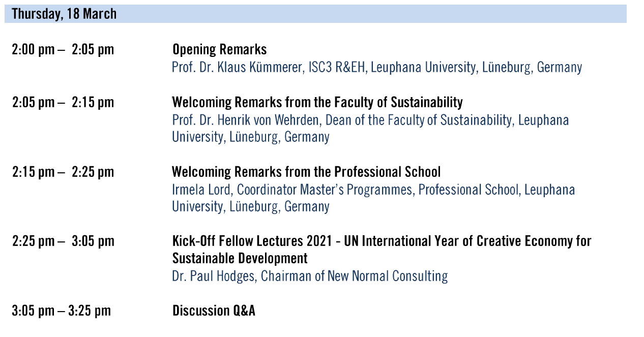Image resolution: width=644 pixels, height=337 pixels.
Task: Select Welcoming Remarks from the Professional School
Action: pos(306,172)
